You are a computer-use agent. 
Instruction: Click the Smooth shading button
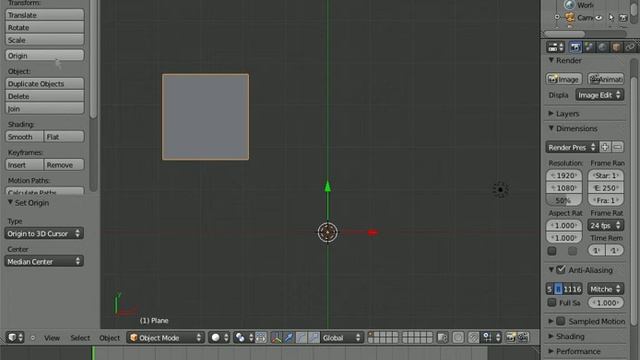24,137
